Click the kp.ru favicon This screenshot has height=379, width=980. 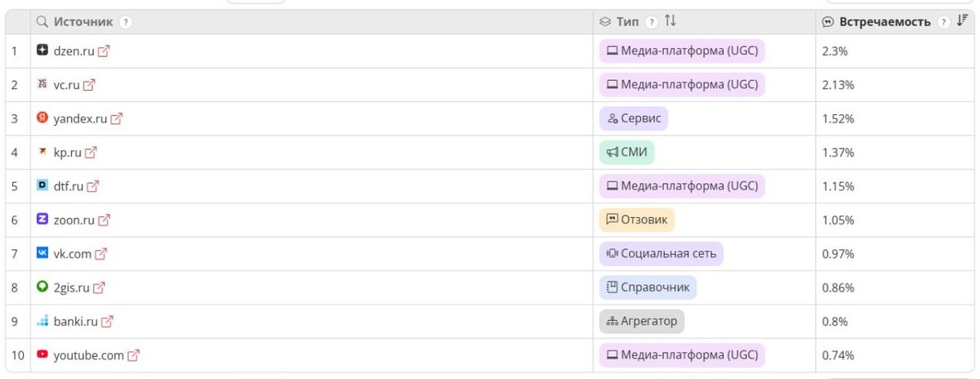point(42,152)
